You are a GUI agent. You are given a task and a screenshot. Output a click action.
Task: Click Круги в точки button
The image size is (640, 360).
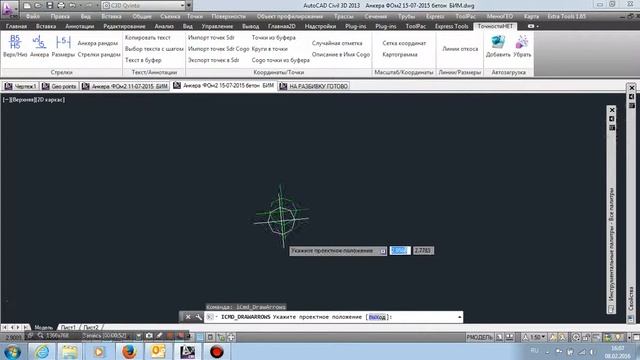[x=270, y=49]
